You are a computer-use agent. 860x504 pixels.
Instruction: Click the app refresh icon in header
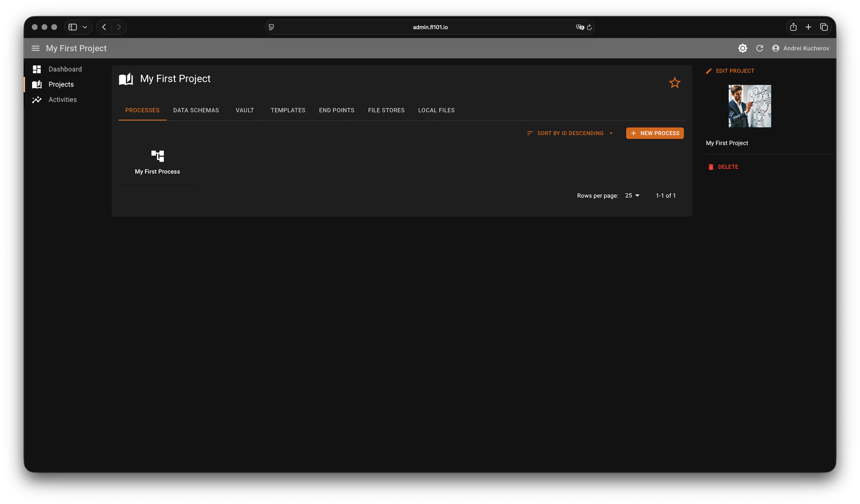760,48
